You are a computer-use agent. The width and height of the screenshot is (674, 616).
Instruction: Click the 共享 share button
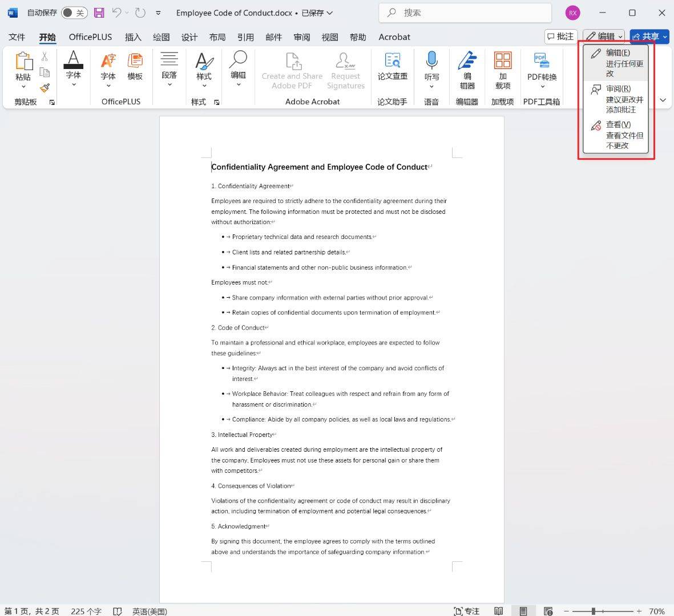tap(649, 37)
